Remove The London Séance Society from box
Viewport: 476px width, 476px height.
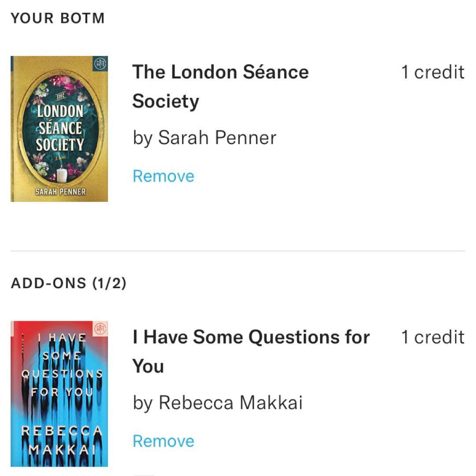[164, 176]
